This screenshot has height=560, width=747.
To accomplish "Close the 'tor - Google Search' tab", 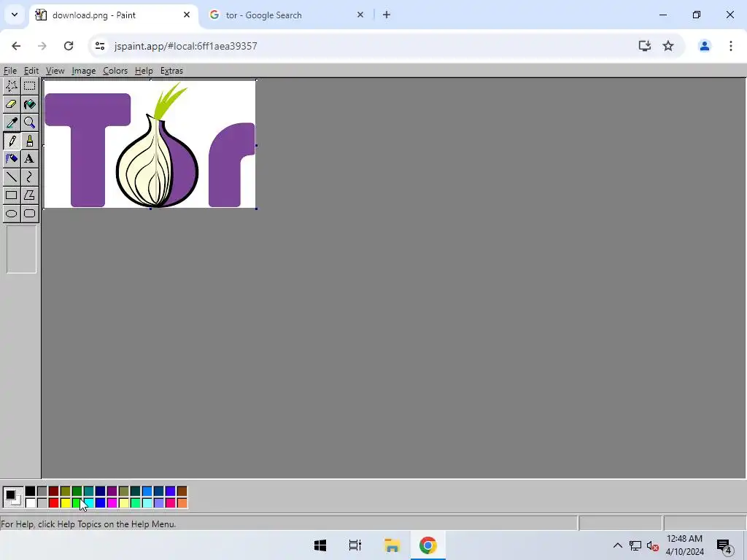I will [360, 15].
